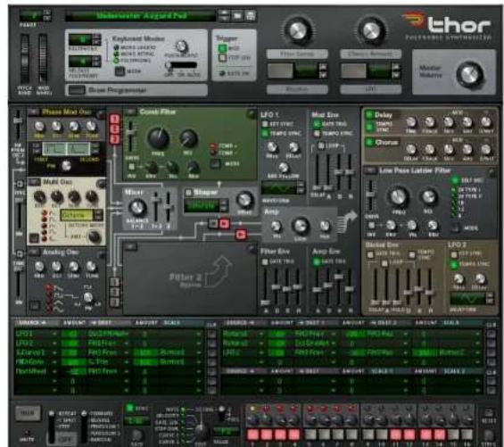Change the Shaper mode display spinner
504x447 pixels.
225,205
